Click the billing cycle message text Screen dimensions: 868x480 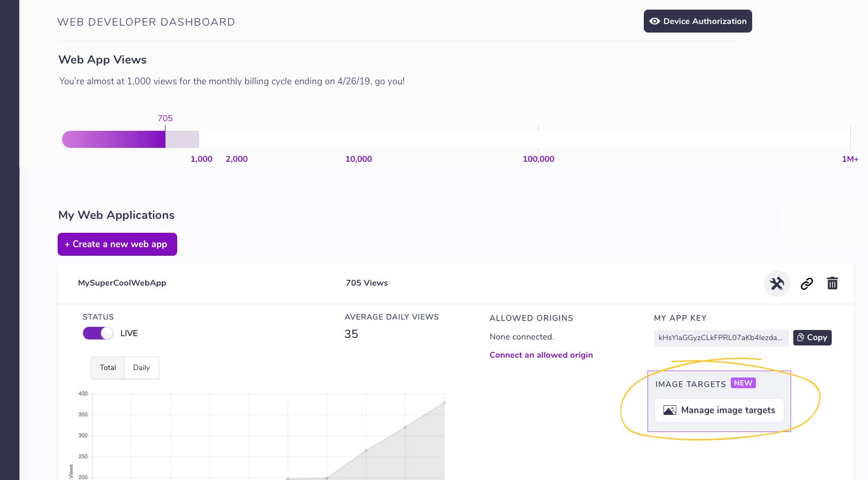tap(232, 81)
